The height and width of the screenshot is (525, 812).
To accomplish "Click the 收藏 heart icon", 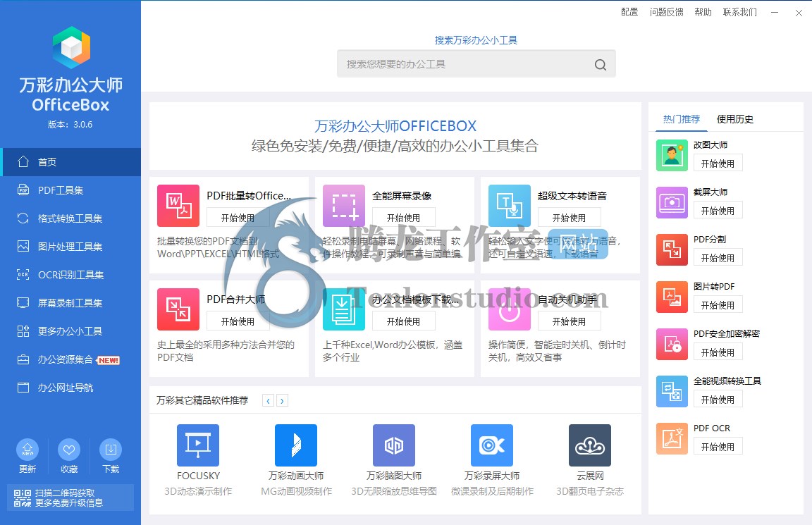I will tap(69, 450).
